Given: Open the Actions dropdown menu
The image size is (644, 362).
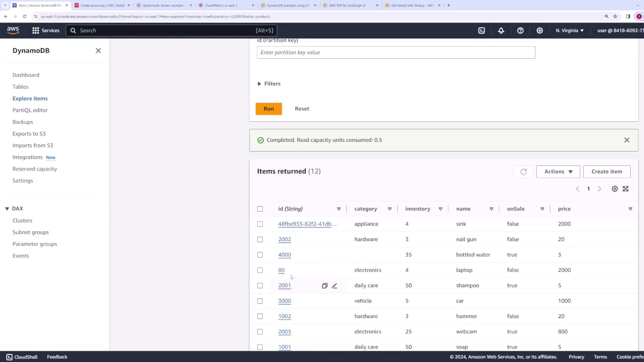Looking at the screenshot, I should 558,172.
